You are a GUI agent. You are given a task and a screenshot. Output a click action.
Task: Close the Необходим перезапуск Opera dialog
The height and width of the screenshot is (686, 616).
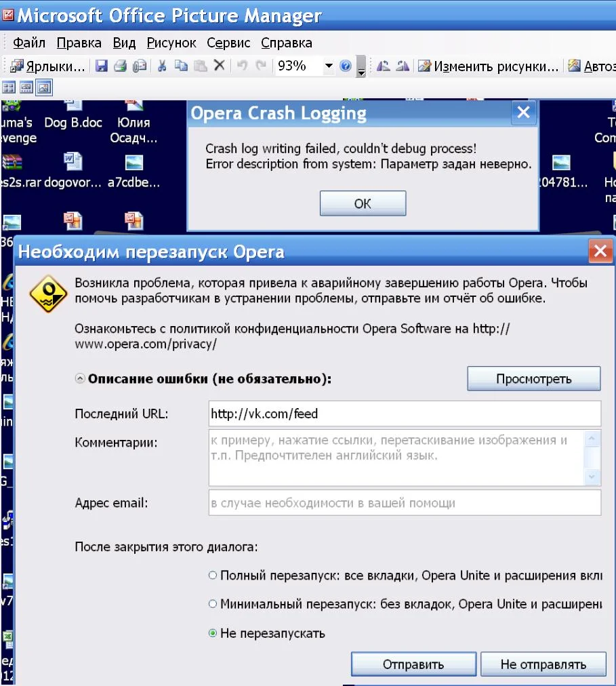[x=600, y=251]
